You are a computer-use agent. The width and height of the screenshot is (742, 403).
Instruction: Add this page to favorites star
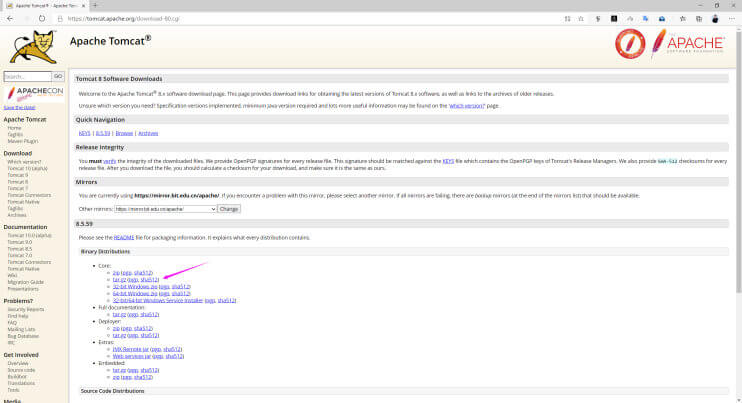(x=581, y=18)
